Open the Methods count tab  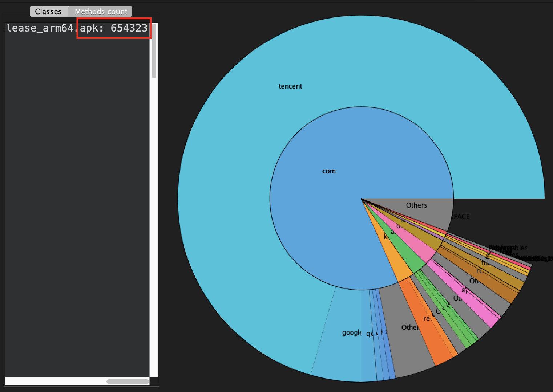point(101,12)
